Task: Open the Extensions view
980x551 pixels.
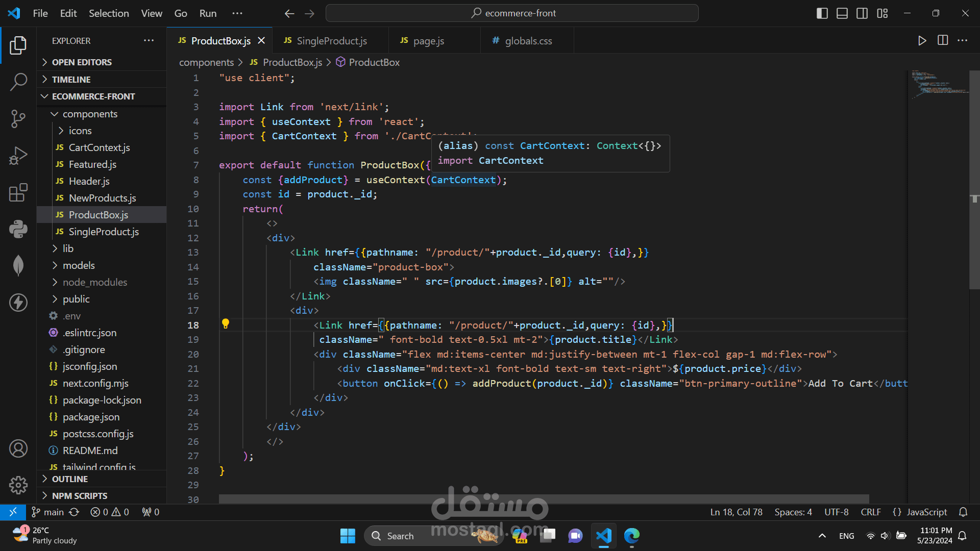Action: point(18,193)
